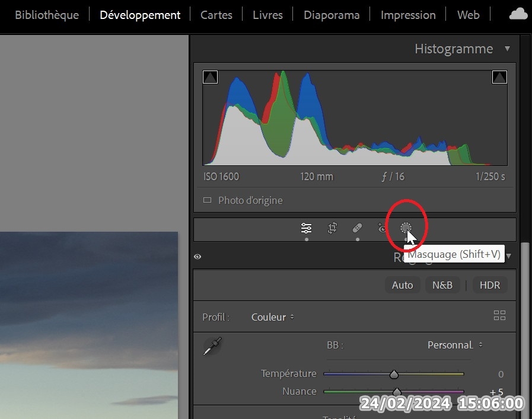Open the Développement module
This screenshot has height=419, width=532.
click(140, 15)
